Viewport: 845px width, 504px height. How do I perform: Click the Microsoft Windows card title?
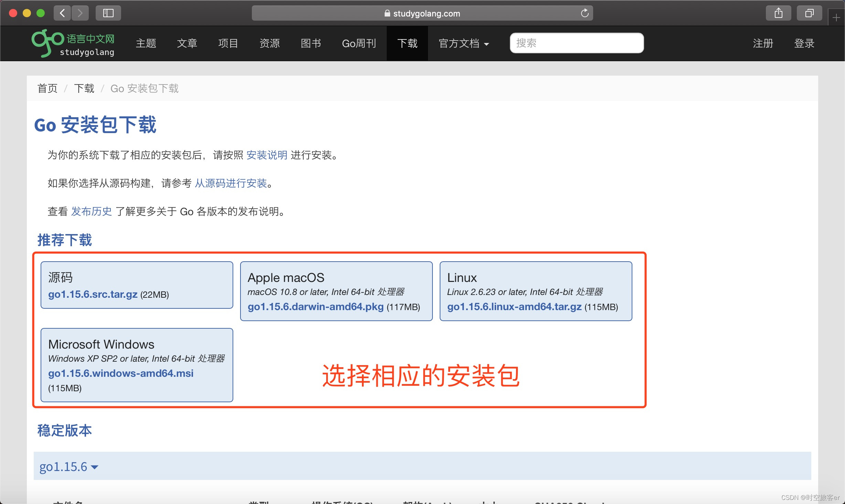[101, 344]
